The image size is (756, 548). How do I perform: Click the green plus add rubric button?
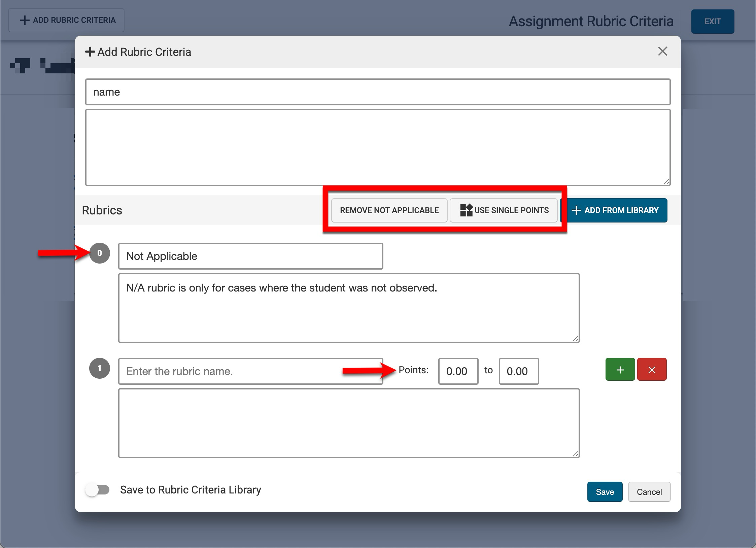point(620,370)
